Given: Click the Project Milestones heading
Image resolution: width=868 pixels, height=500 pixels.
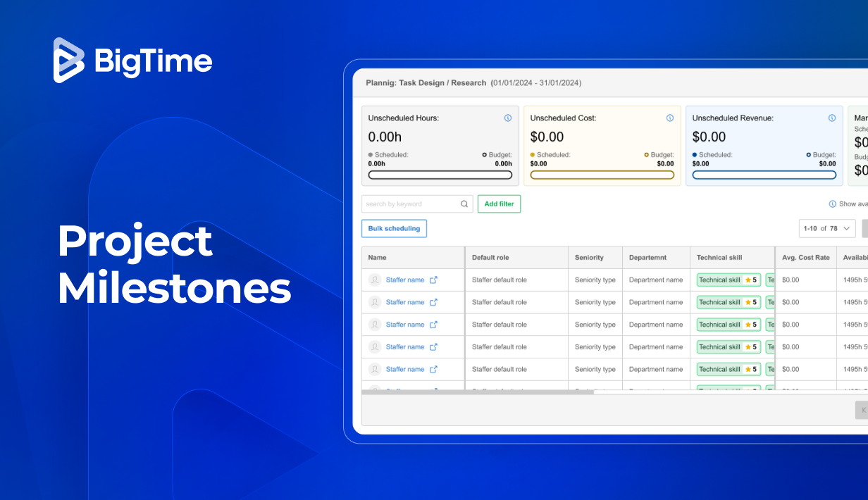Looking at the screenshot, I should (174, 264).
